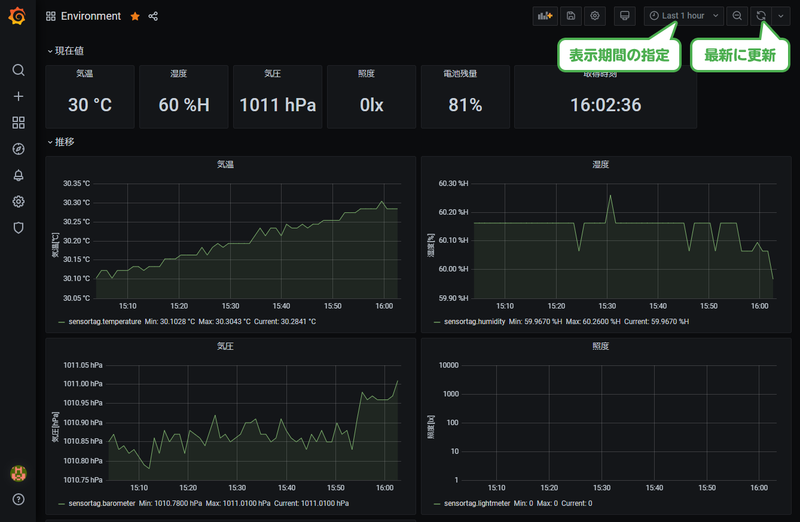Toggle the sensortag.humidity legend series
Viewport: 800px width, 522px height.
[x=474, y=321]
